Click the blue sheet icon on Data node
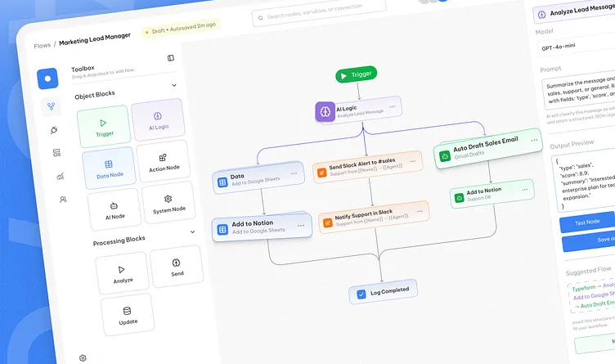Screen dimensions: 615x364 [x=222, y=182]
